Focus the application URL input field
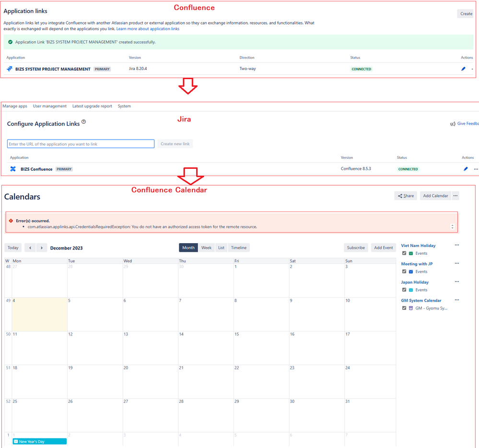Viewport: 479px width, 448px height. 81,144
